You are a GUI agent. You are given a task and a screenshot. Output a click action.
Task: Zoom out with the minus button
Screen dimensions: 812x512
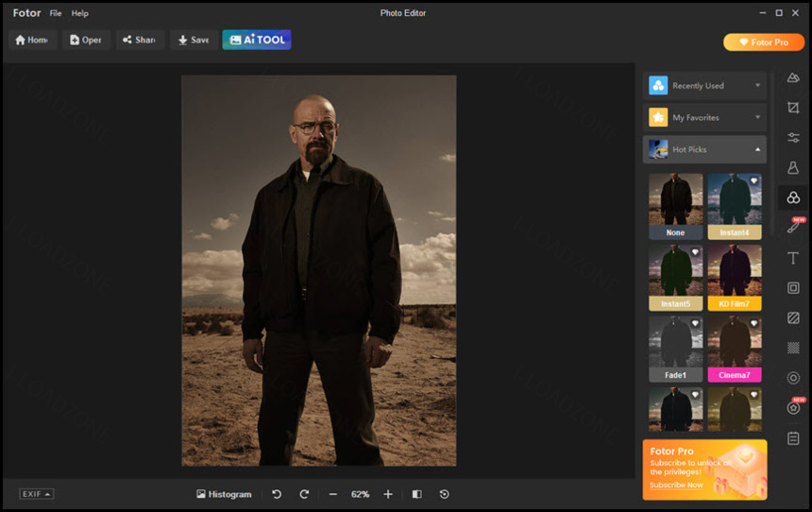(333, 494)
